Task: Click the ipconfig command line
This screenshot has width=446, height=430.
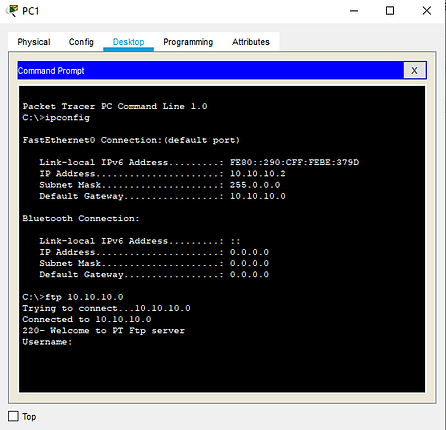Action: pyautogui.click(x=56, y=118)
